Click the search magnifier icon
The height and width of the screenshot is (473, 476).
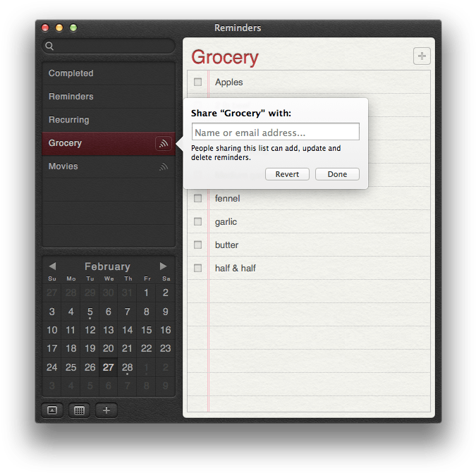(x=49, y=46)
